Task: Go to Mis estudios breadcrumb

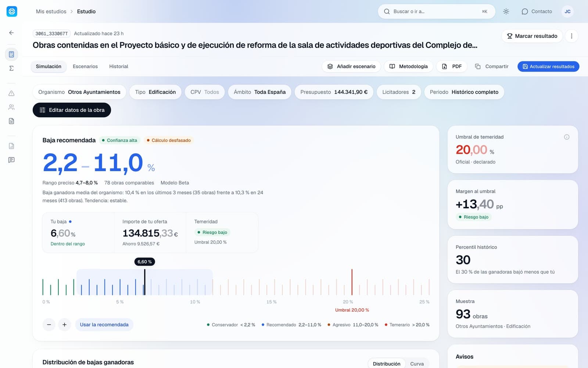Action: point(51,11)
